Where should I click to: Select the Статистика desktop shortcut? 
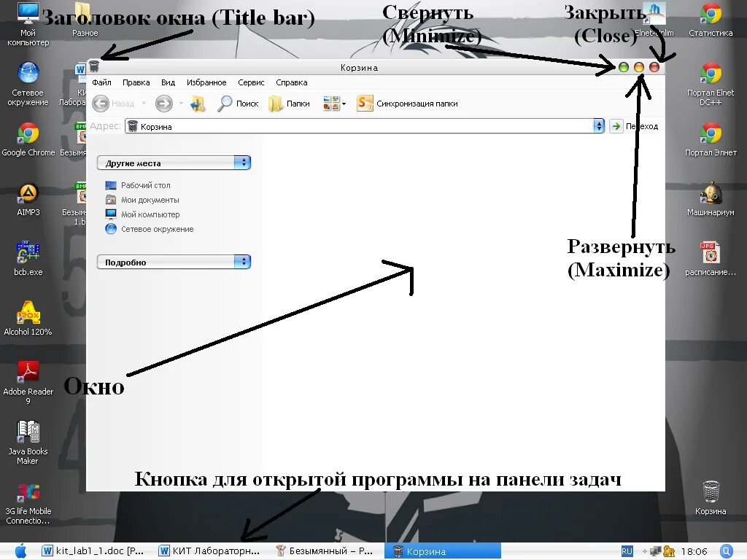pyautogui.click(x=711, y=20)
